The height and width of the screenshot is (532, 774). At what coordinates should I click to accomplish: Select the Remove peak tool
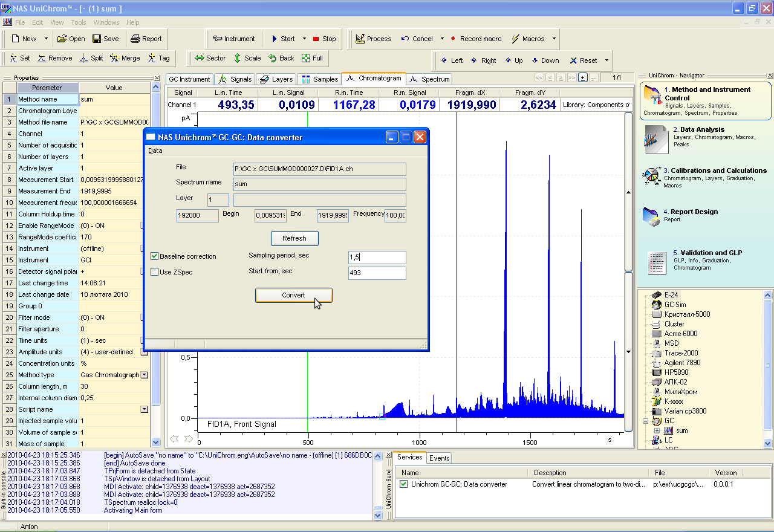tap(54, 58)
